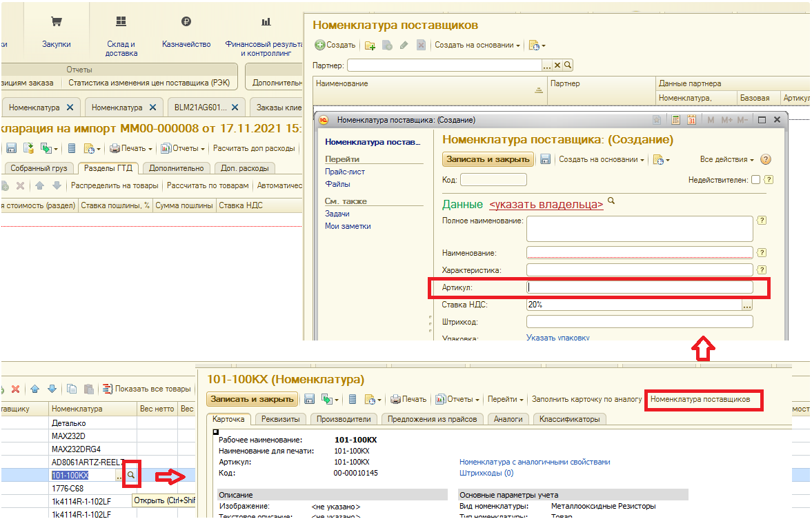Open the Аналоги tab

[508, 419]
